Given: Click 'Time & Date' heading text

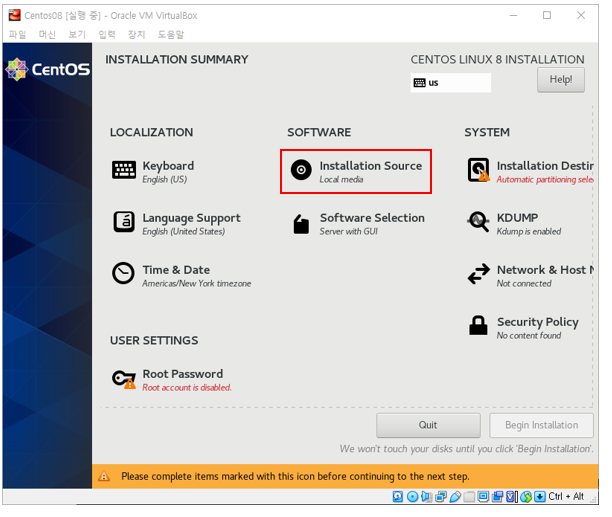Looking at the screenshot, I should [x=176, y=270].
